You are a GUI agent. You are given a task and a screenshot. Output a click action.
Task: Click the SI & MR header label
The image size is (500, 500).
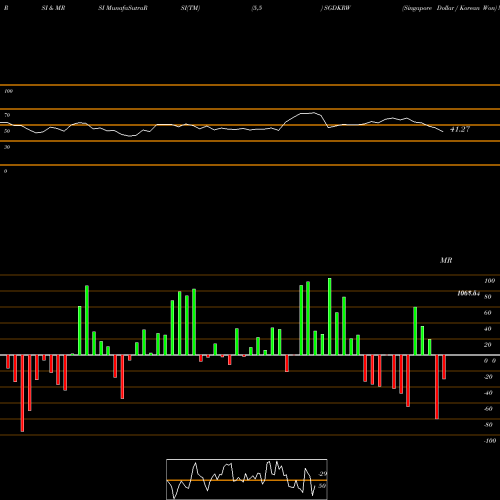coord(53,8)
